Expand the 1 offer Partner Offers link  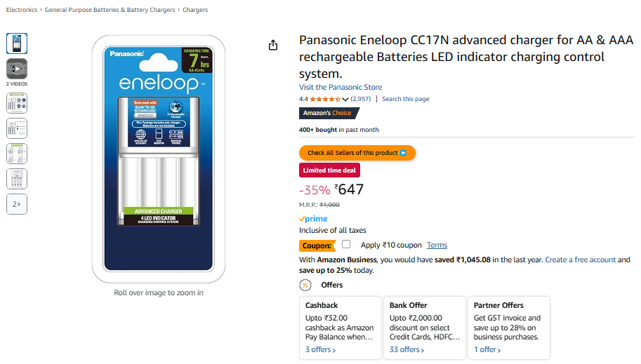pyautogui.click(x=487, y=350)
